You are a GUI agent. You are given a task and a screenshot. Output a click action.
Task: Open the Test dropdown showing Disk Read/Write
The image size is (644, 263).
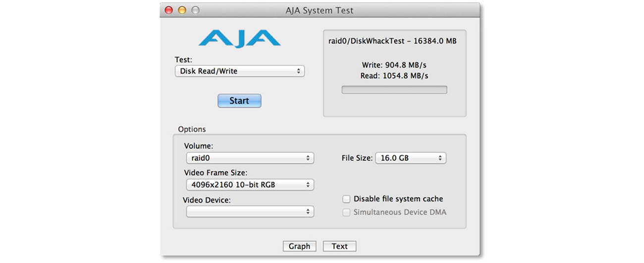tap(240, 71)
